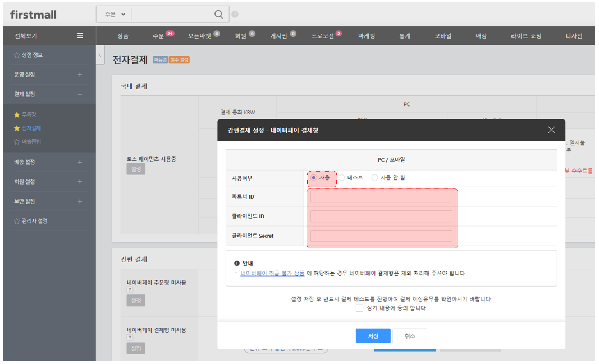Screen dimensions: 599x364
Task: Click the help icon under 네이버페이 주문형
Action: click(130, 290)
